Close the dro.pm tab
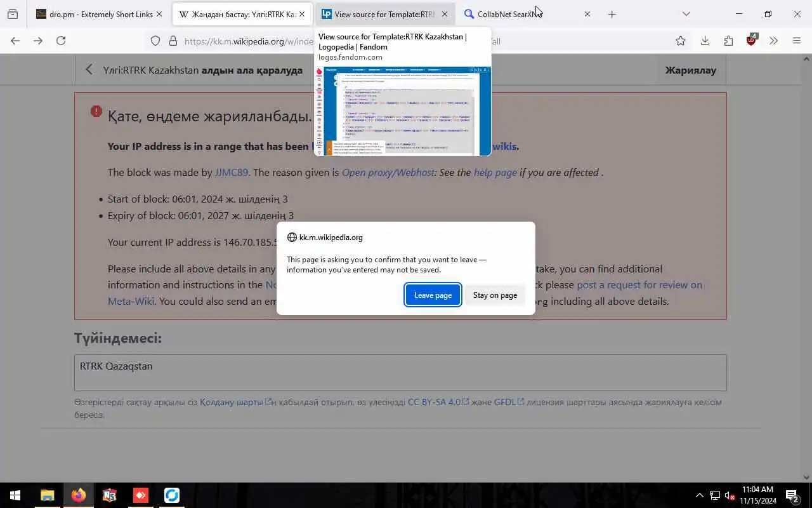Viewport: 812px width, 508px height. point(159,14)
